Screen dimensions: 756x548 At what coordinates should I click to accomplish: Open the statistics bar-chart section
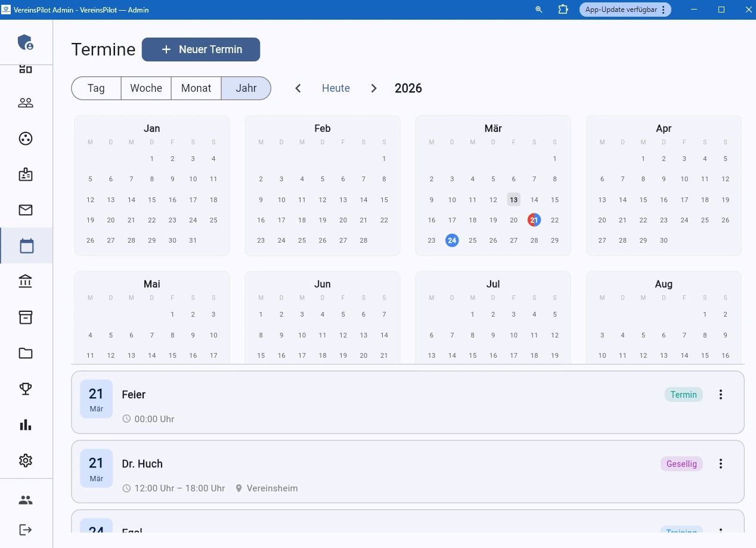tap(26, 425)
